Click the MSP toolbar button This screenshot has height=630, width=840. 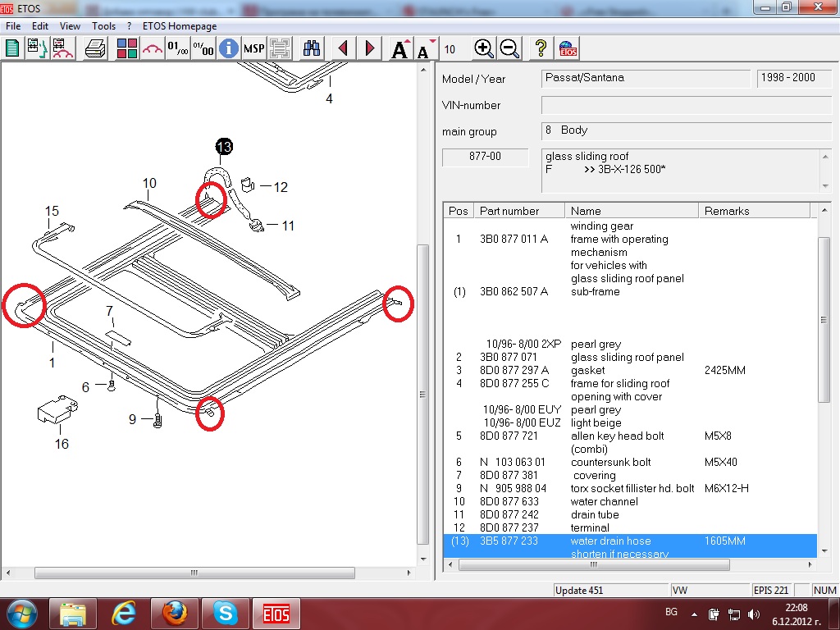254,48
